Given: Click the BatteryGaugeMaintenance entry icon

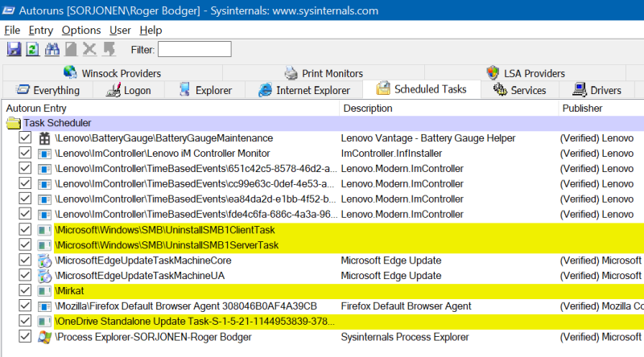Looking at the screenshot, I should point(45,138).
